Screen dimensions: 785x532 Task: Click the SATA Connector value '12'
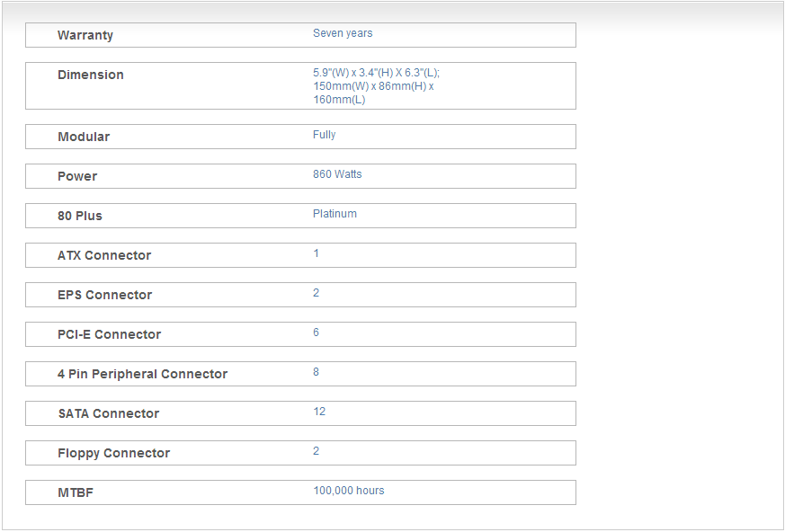[x=319, y=412]
